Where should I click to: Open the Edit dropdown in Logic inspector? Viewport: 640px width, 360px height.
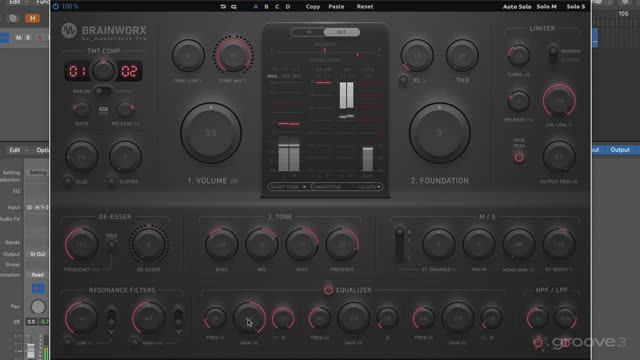(18, 150)
